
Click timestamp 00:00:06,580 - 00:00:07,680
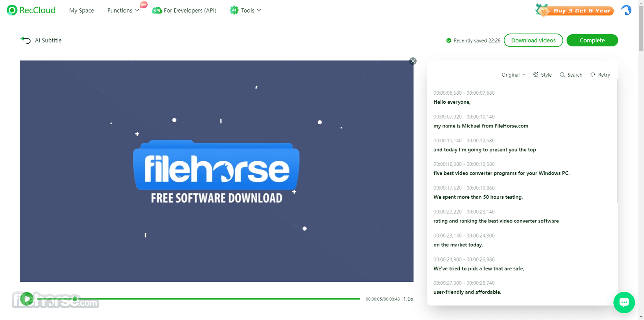point(464,93)
